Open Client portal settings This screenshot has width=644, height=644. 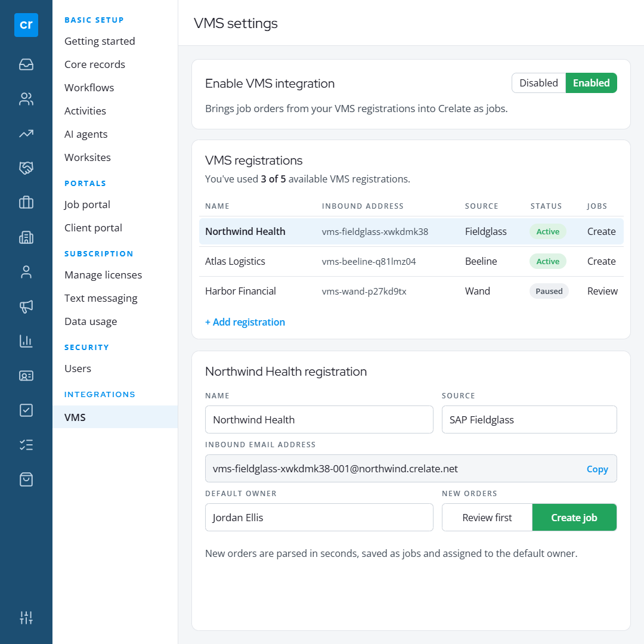tap(93, 228)
